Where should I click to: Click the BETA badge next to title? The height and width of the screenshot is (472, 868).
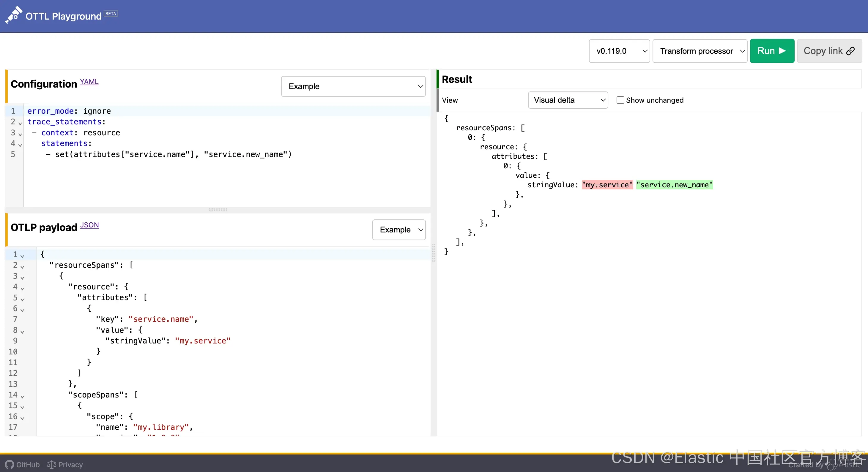pos(111,14)
